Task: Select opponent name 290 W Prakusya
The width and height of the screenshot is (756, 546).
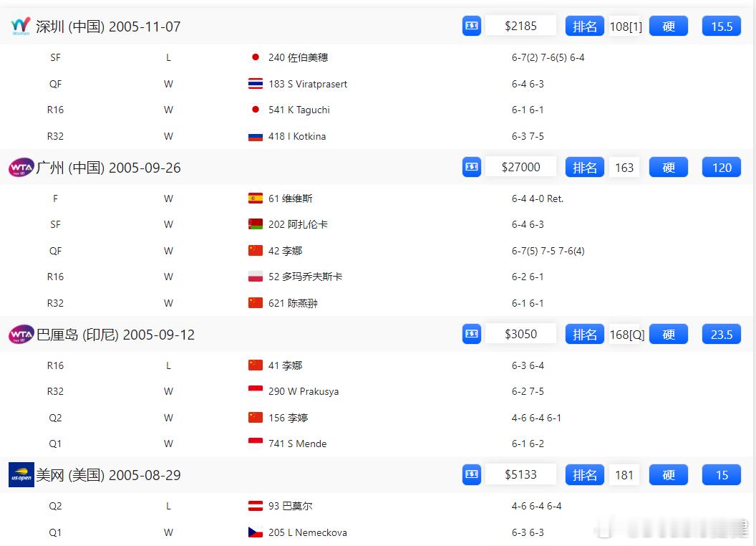Action: [x=304, y=391]
